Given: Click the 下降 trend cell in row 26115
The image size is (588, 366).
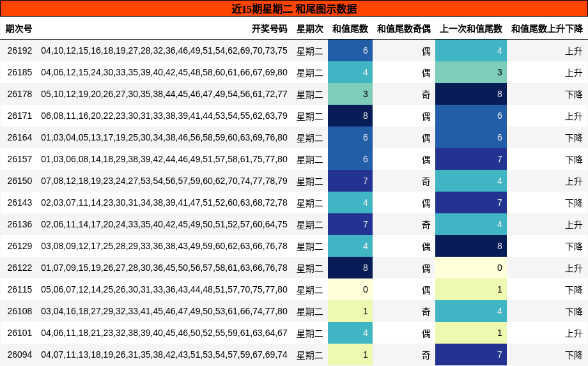Looking at the screenshot, I should [574, 290].
